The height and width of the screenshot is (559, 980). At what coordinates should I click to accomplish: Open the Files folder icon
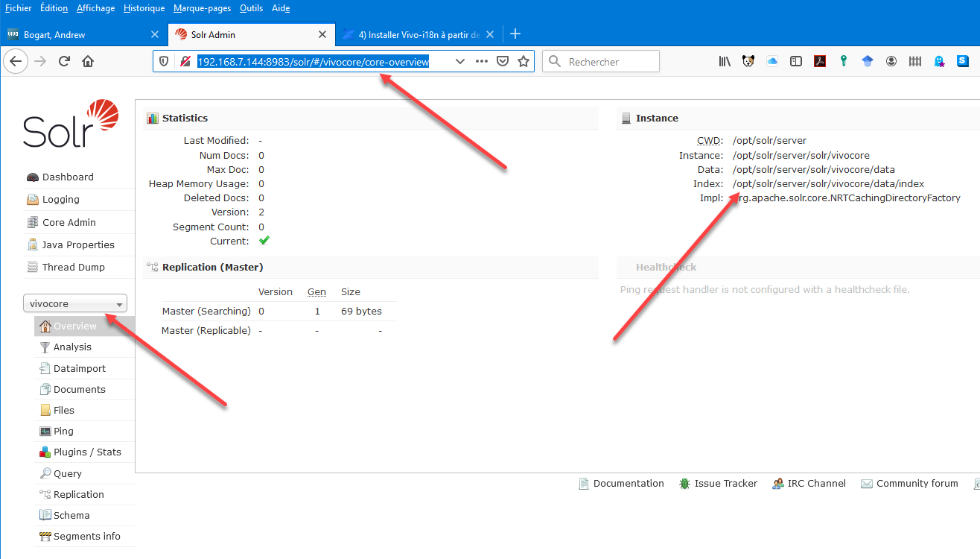coord(45,410)
